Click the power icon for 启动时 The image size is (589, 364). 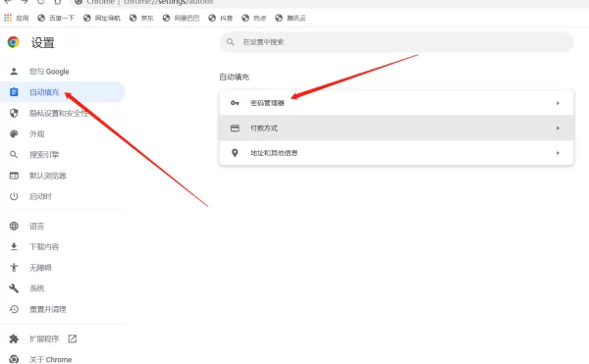(x=14, y=196)
